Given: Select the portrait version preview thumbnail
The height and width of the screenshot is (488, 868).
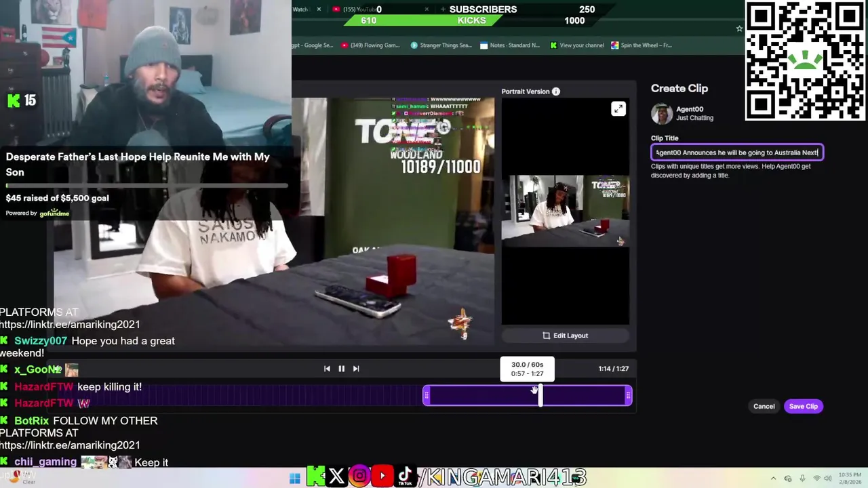Looking at the screenshot, I should (x=565, y=211).
